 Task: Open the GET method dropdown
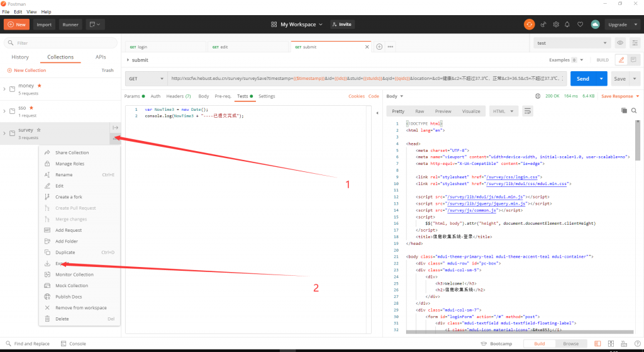coord(145,79)
